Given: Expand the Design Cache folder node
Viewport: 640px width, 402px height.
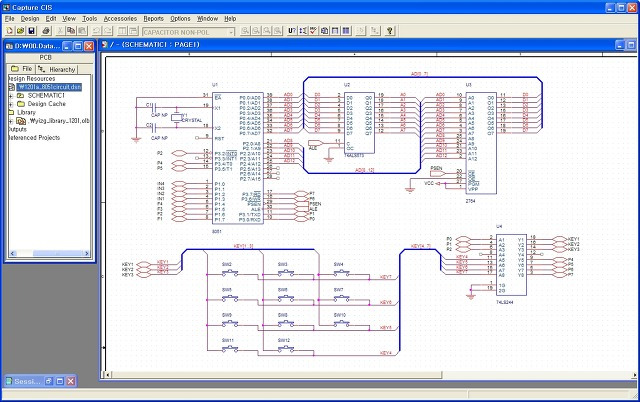Looking at the screenshot, I should click(x=11, y=104).
